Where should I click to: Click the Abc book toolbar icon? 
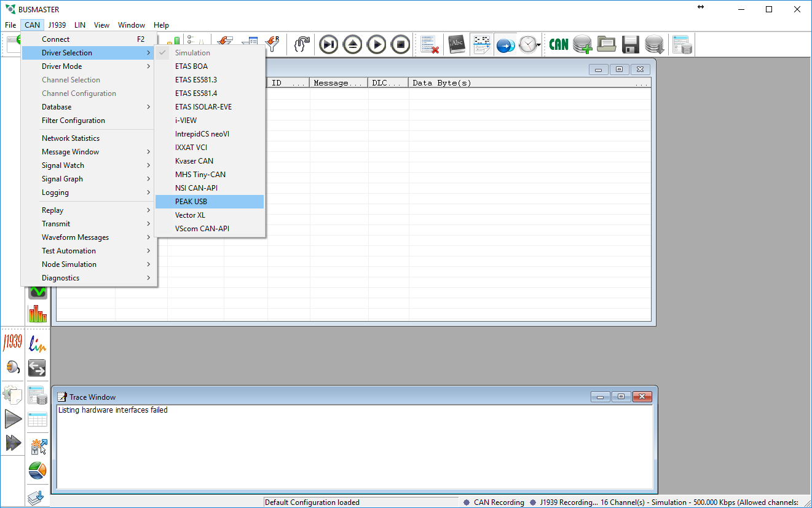tap(457, 44)
